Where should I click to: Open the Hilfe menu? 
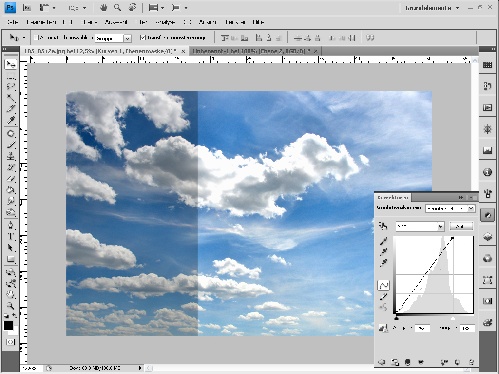[x=258, y=22]
